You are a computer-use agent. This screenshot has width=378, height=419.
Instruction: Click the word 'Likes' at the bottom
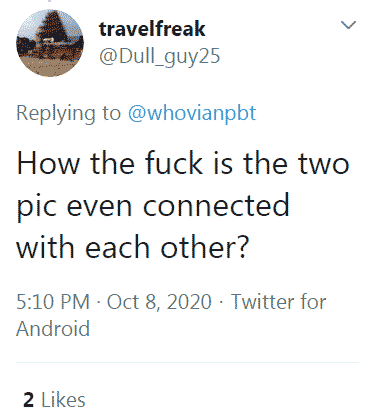pos(63,400)
